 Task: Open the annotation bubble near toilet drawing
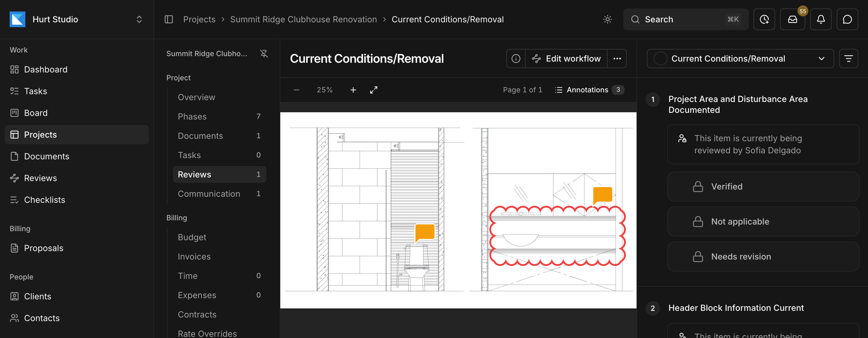(425, 233)
